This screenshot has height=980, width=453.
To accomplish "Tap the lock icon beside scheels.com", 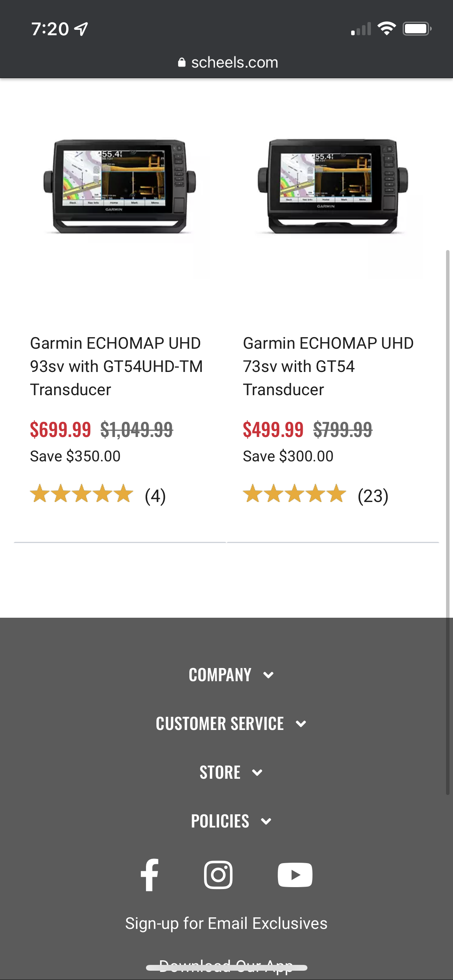I will (x=182, y=62).
